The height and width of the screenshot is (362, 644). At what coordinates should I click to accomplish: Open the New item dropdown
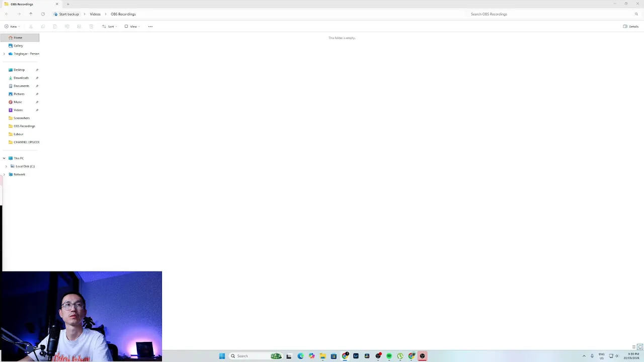click(x=12, y=27)
